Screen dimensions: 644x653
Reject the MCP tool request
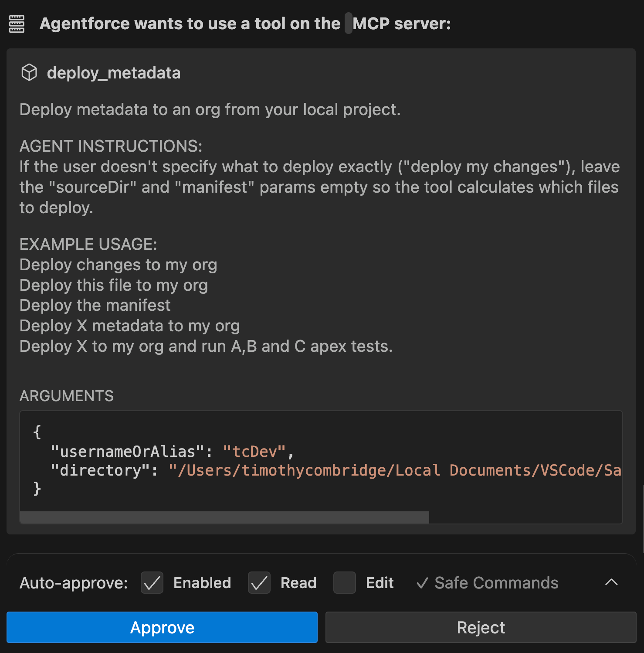click(481, 627)
